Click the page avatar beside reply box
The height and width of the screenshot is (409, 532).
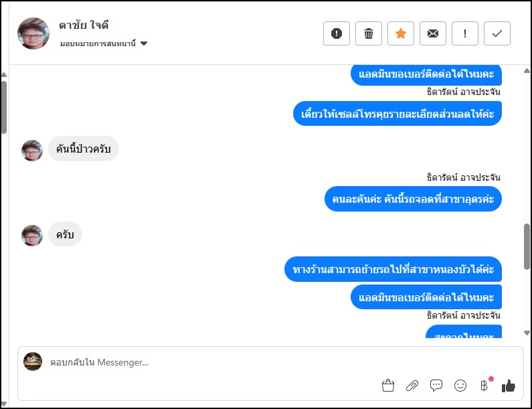coord(33,361)
